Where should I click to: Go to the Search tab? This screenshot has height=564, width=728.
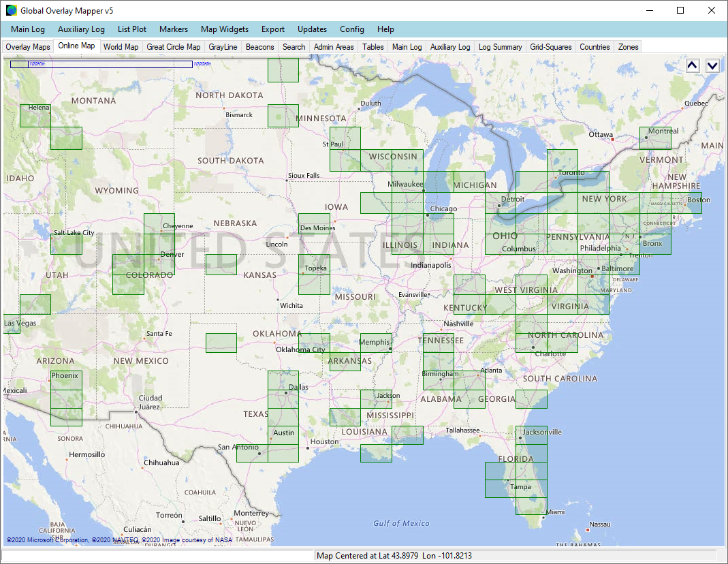(x=294, y=47)
